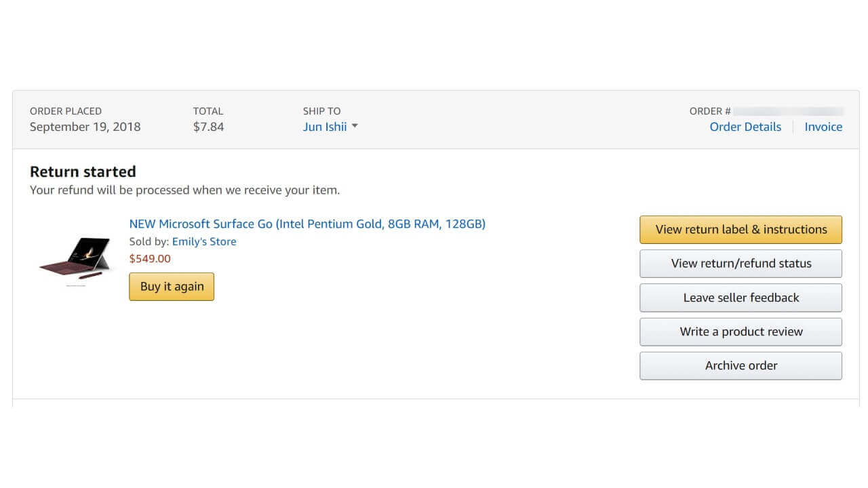Screen dimensions: 868x488
Task: Check the return/refund status
Action: point(741,264)
